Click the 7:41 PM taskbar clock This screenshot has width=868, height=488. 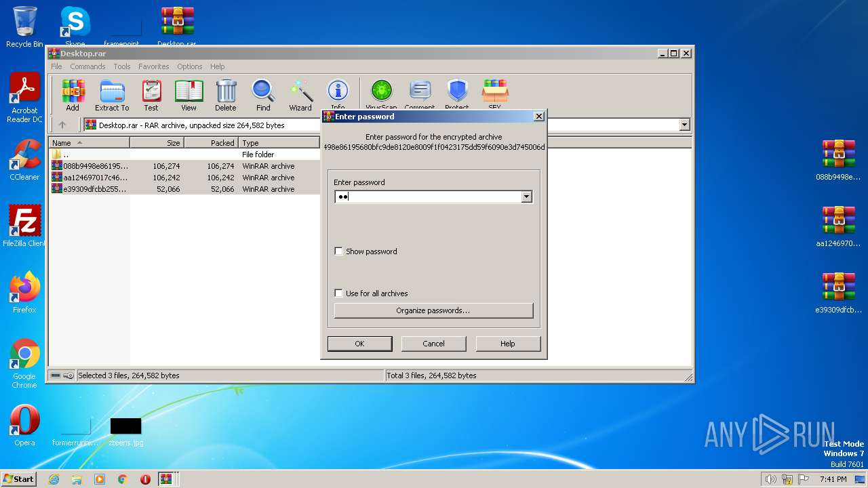tap(833, 479)
